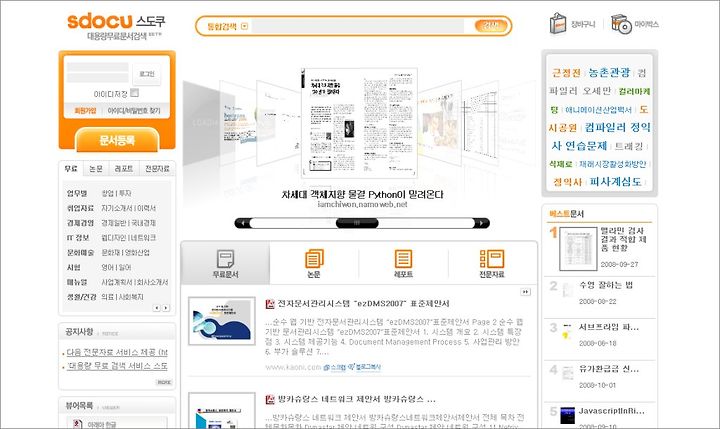The height and width of the screenshot is (429, 720).
Task: Click the orange 문서등록 button
Action: click(117, 140)
